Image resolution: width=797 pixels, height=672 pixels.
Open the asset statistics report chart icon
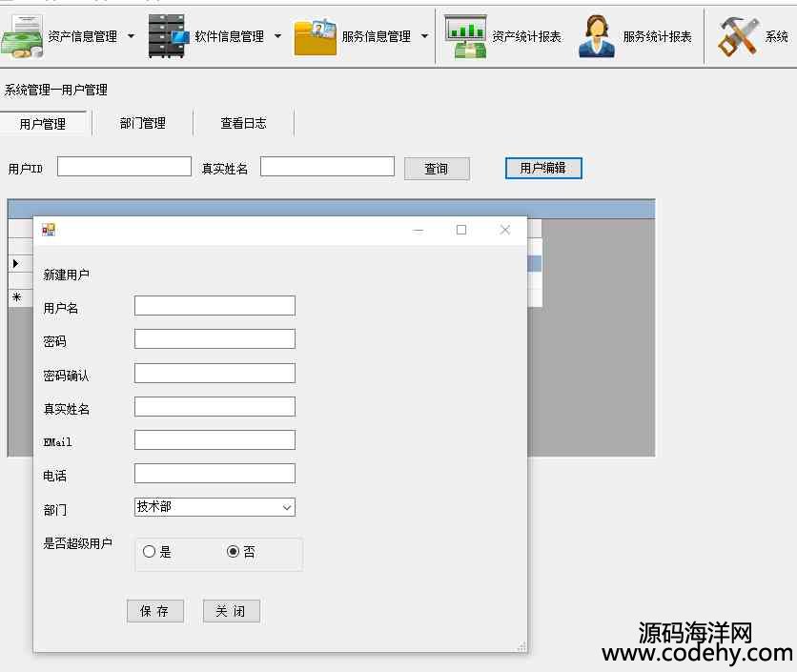(x=465, y=37)
